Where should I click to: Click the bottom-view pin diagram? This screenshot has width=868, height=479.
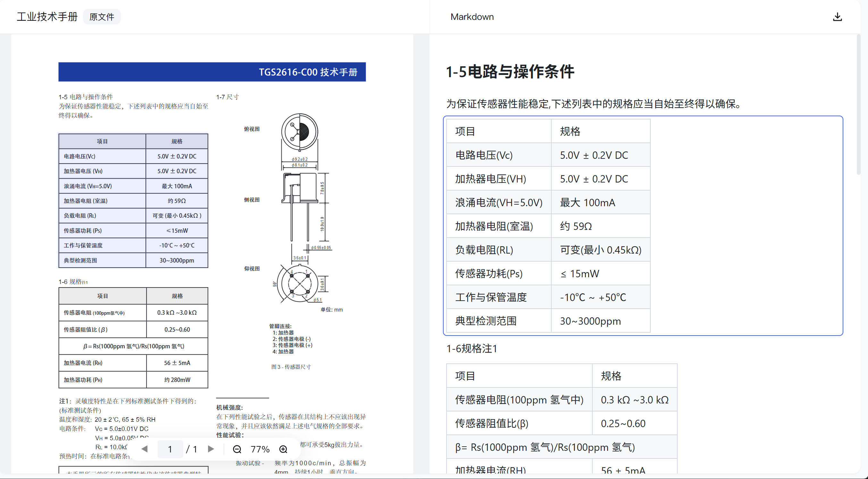point(299,284)
